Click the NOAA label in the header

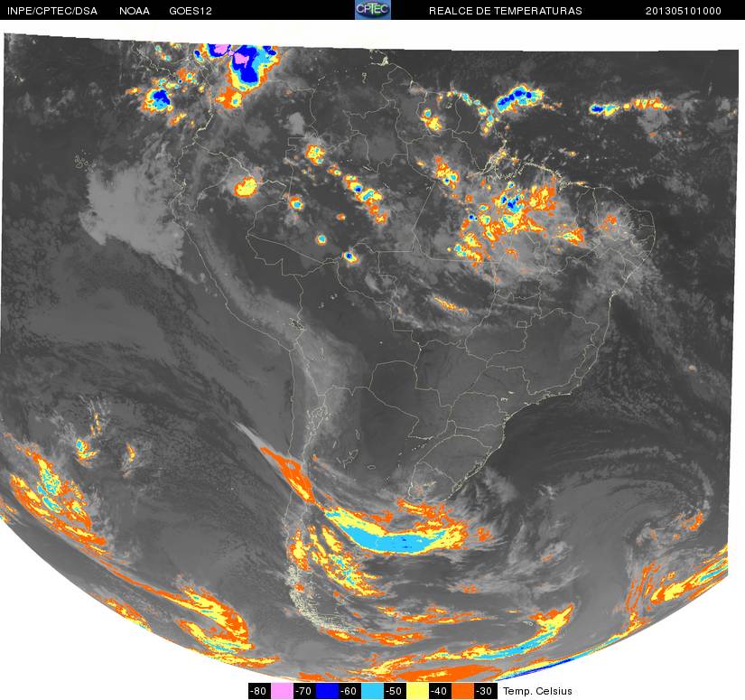click(135, 11)
